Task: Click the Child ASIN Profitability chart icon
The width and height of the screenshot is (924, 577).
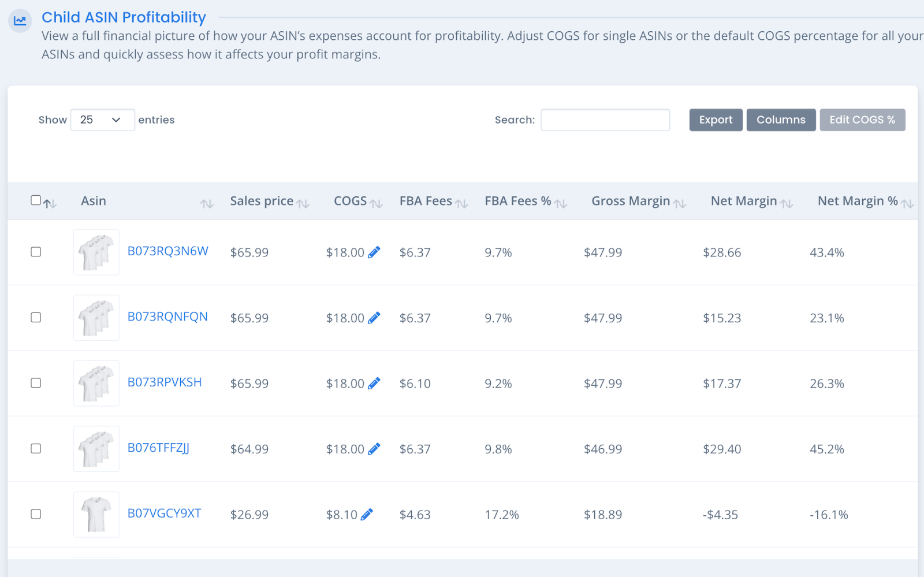Action: [20, 21]
